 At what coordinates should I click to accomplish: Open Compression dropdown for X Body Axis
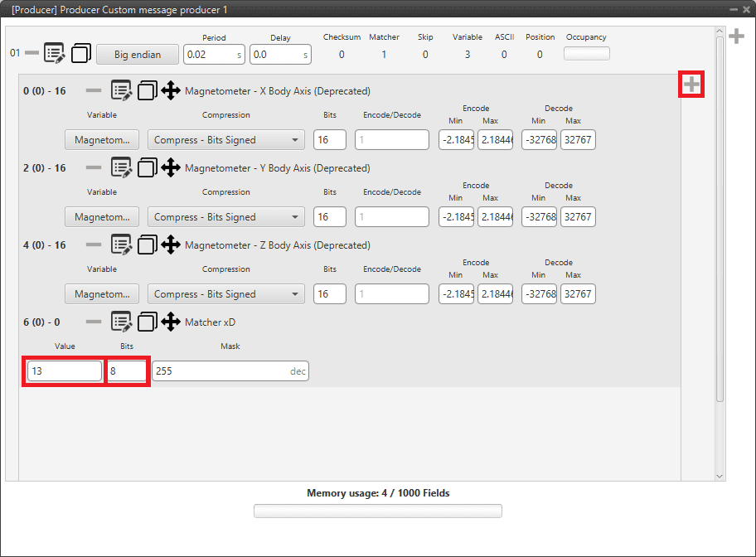point(225,140)
